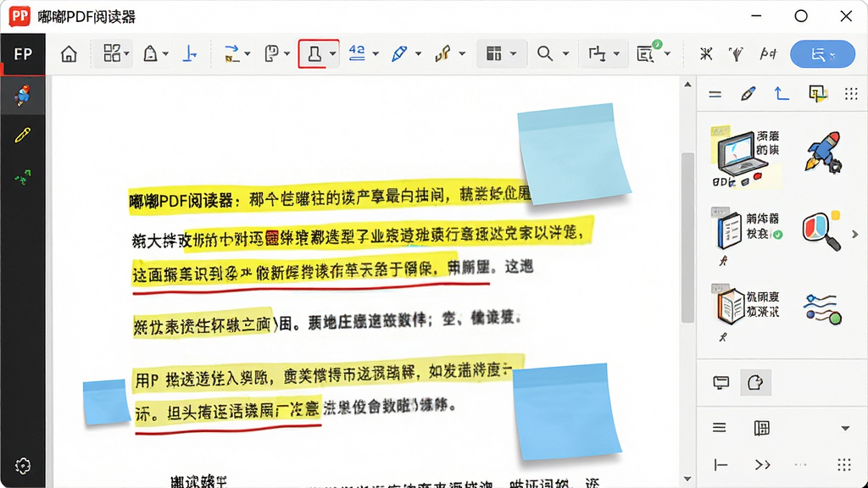Viewport: 868px width, 488px height.
Task: Open settings gear in left sidebar
Action: click(23, 466)
